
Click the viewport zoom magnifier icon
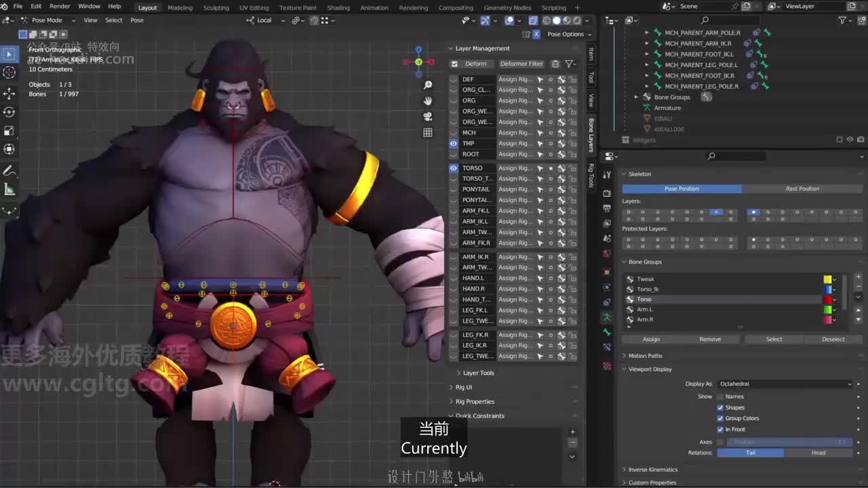(x=428, y=85)
